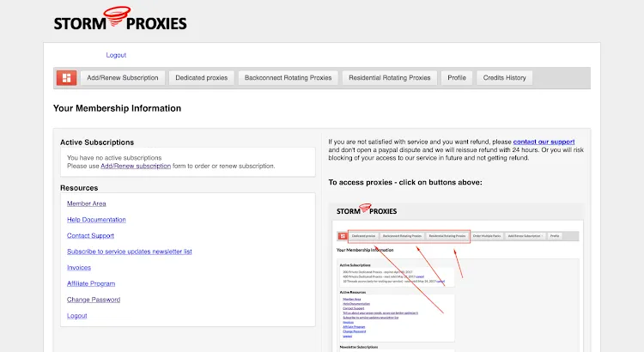Click the Active Subscriptions heading

click(x=97, y=143)
